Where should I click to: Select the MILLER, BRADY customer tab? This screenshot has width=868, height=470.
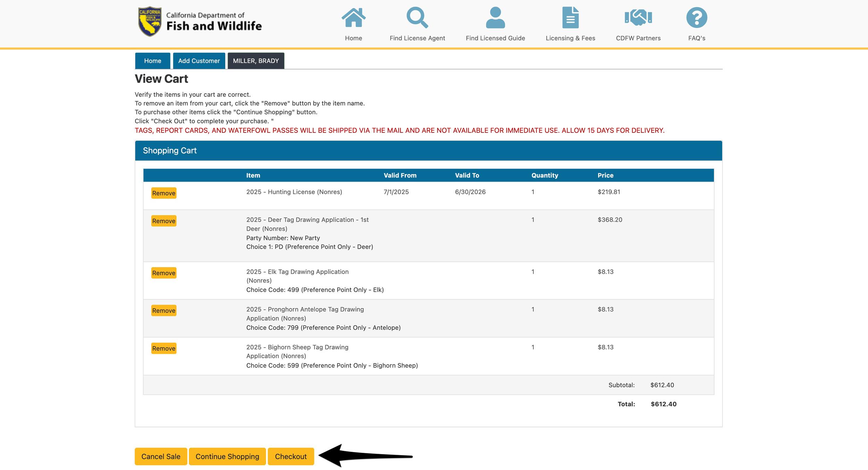tap(256, 61)
